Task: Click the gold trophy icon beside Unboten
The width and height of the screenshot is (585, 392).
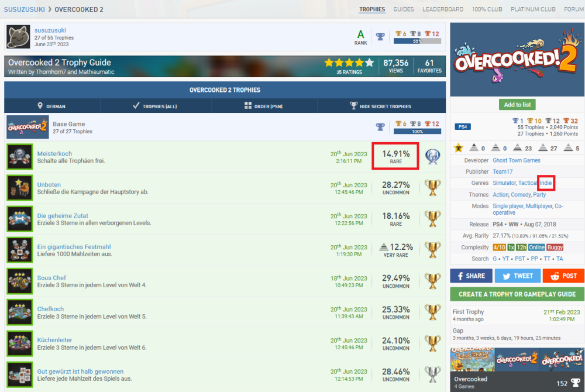Action: tap(432, 188)
